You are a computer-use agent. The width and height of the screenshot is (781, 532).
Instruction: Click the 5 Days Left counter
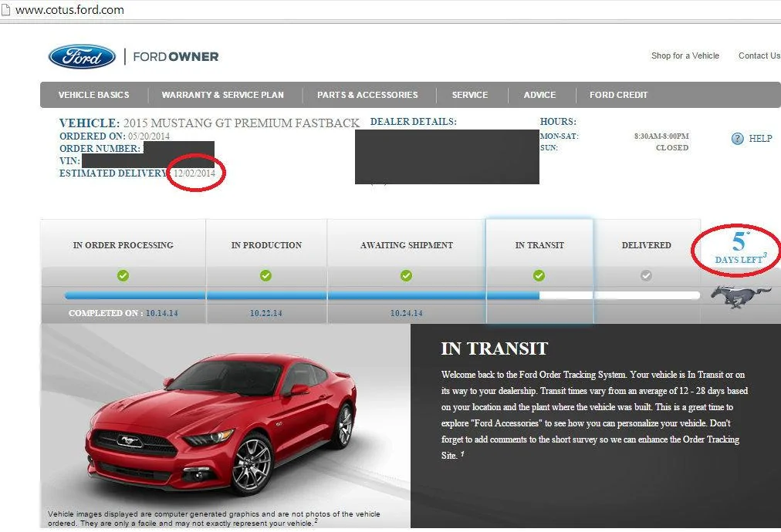coord(740,247)
